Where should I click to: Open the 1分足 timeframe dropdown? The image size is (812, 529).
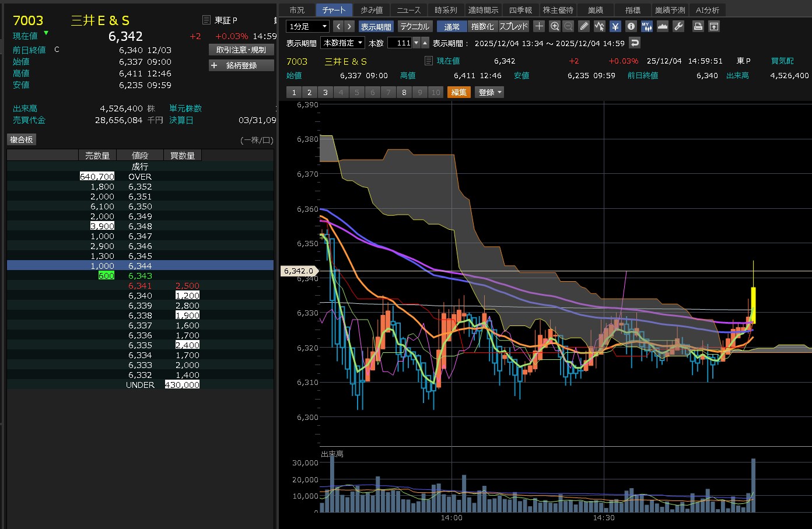pos(308,26)
